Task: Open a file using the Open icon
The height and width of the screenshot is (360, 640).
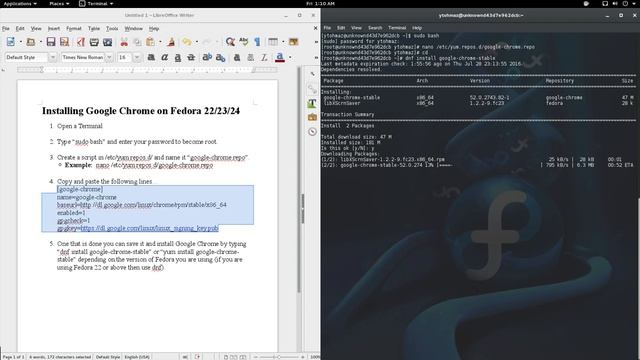Action: [31, 42]
